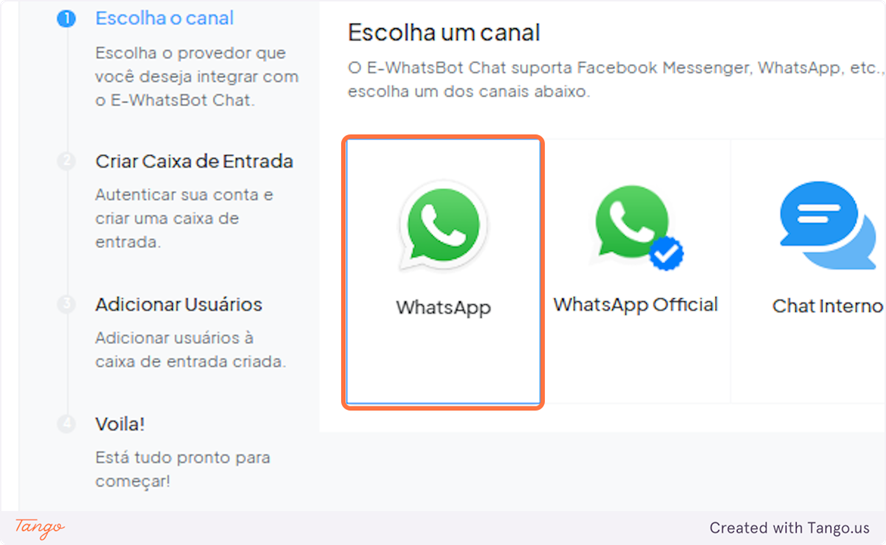This screenshot has width=886, height=545.
Task: Select the green WhatsApp channel icon
Action: pyautogui.click(x=443, y=225)
